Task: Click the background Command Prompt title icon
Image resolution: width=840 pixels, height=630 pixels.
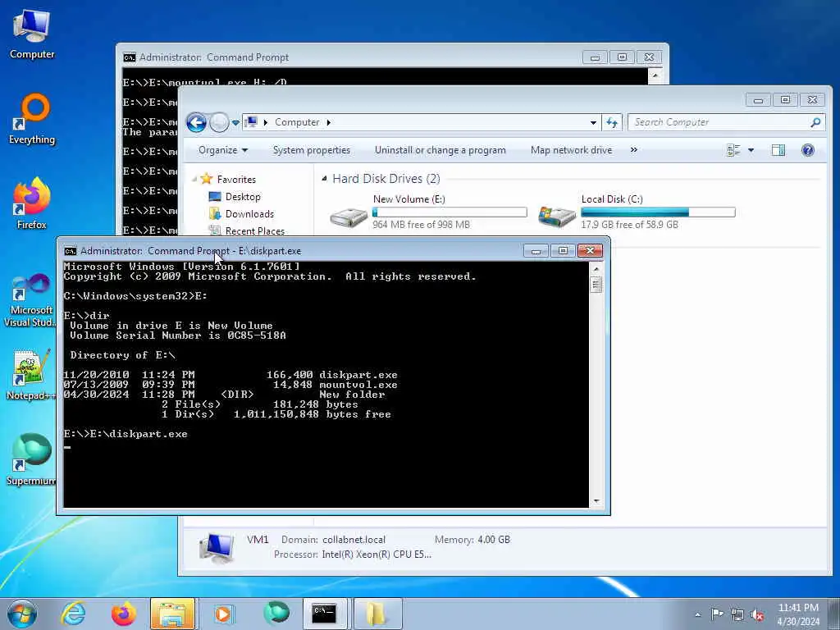Action: pyautogui.click(x=129, y=57)
